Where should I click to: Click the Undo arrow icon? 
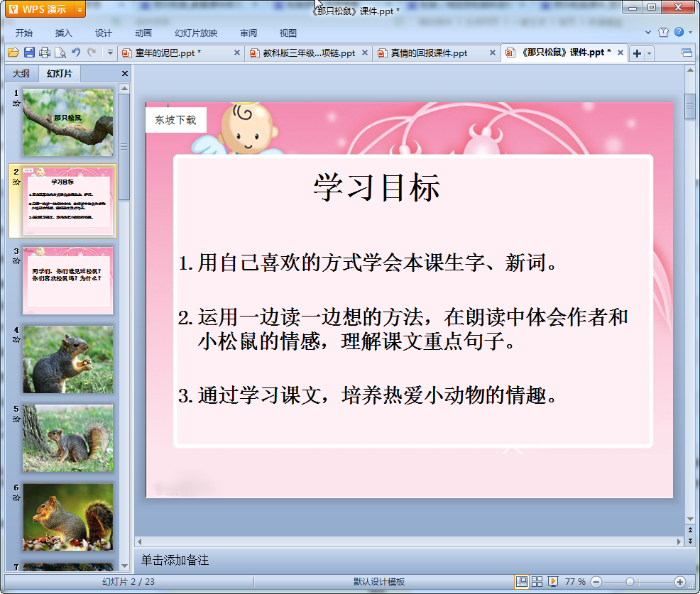click(77, 53)
